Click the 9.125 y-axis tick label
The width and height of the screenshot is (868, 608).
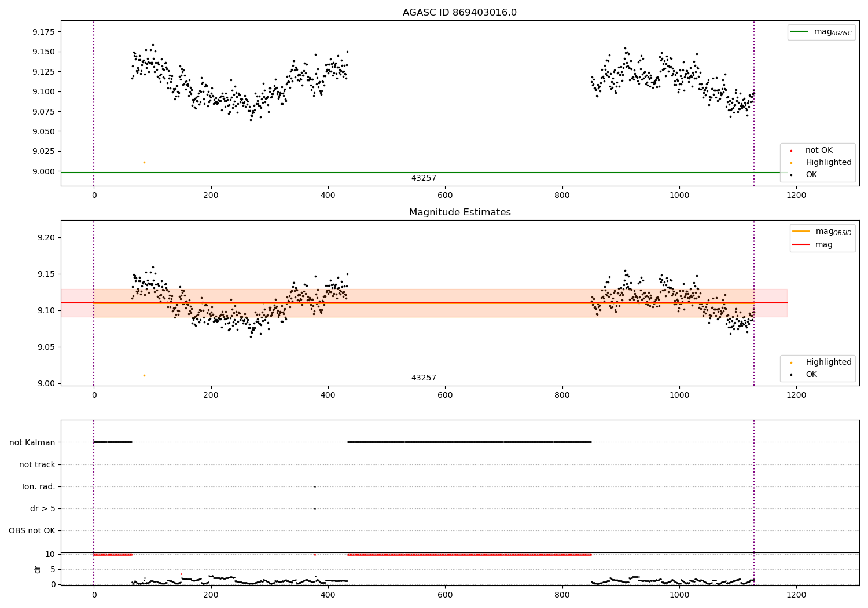(44, 72)
